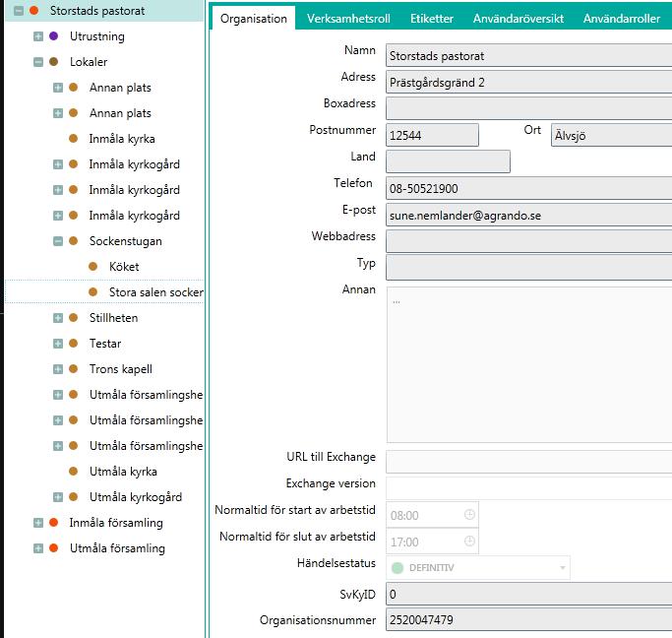Viewport: 672px width, 638px height.
Task: Select the Testar tree item
Action: (105, 344)
